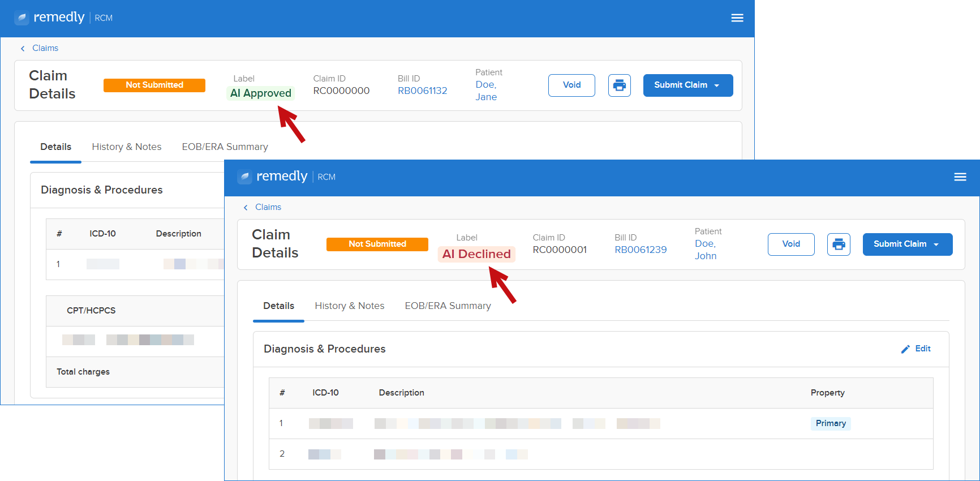Click Description column header in front window

point(401,393)
